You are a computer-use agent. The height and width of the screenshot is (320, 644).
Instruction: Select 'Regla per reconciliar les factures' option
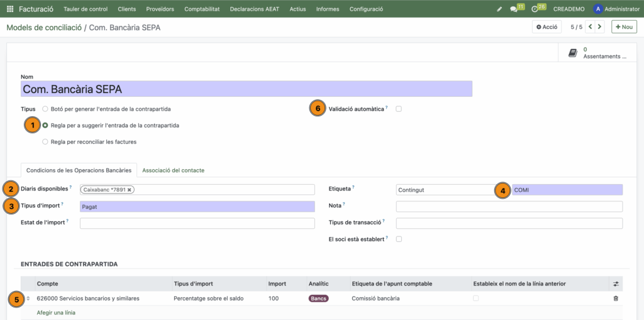point(45,141)
